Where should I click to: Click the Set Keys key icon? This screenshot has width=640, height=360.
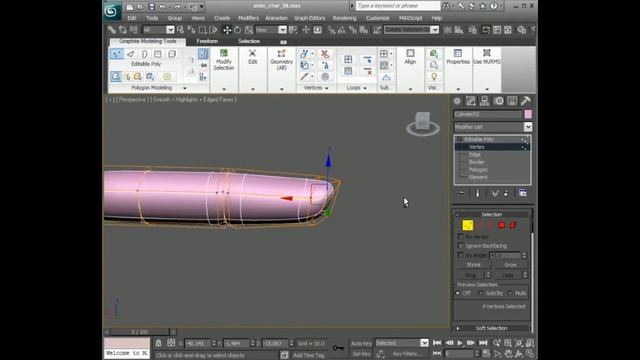(338, 348)
